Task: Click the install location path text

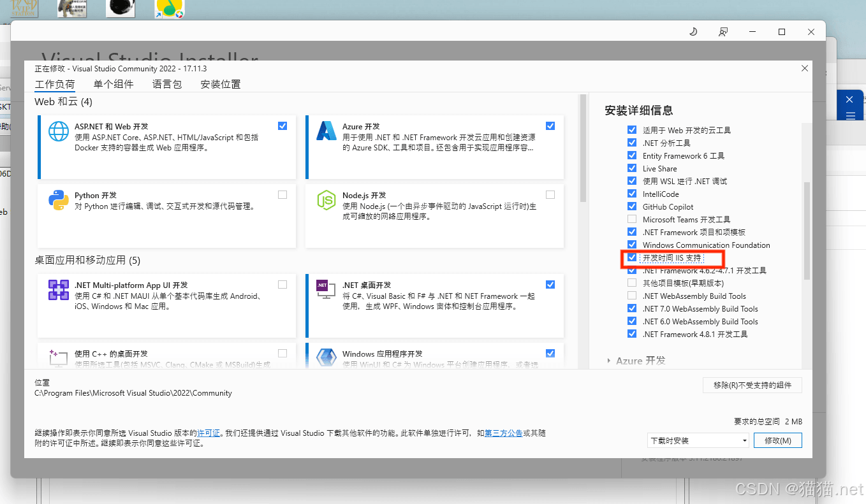Action: 133,393
